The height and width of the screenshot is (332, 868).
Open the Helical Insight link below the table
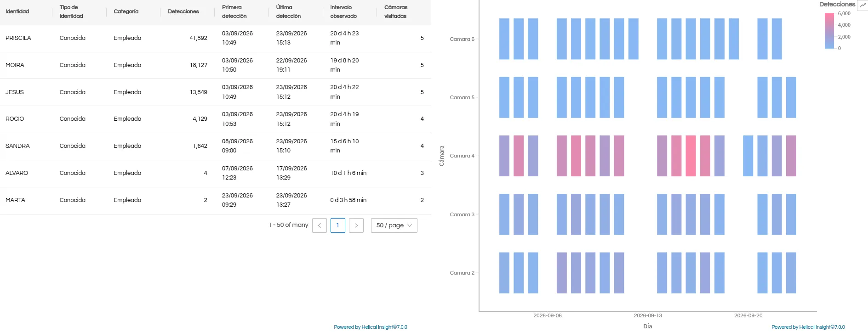pyautogui.click(x=371, y=327)
